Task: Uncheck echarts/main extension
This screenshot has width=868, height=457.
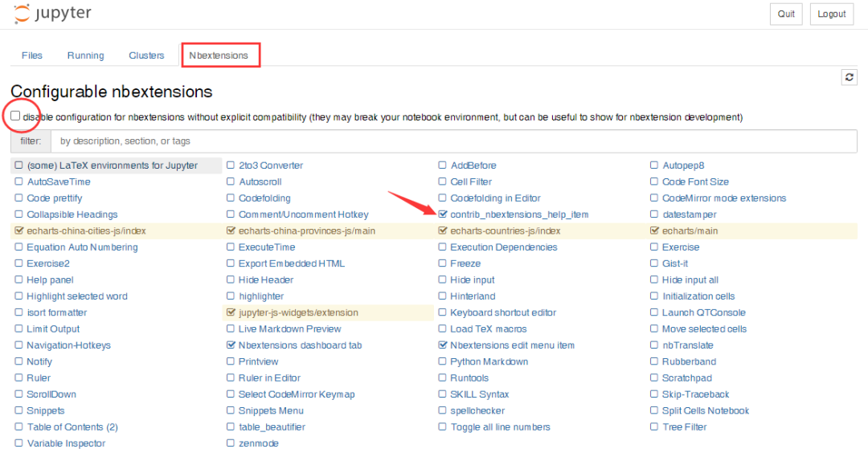Action: 654,231
